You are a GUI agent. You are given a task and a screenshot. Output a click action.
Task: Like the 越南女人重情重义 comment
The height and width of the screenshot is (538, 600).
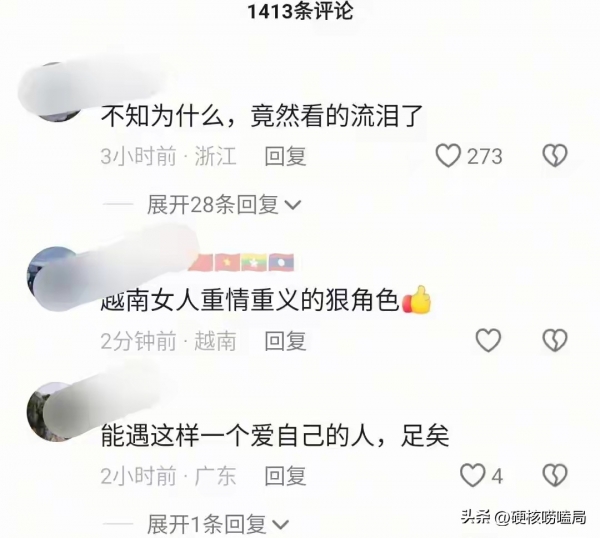point(488,340)
